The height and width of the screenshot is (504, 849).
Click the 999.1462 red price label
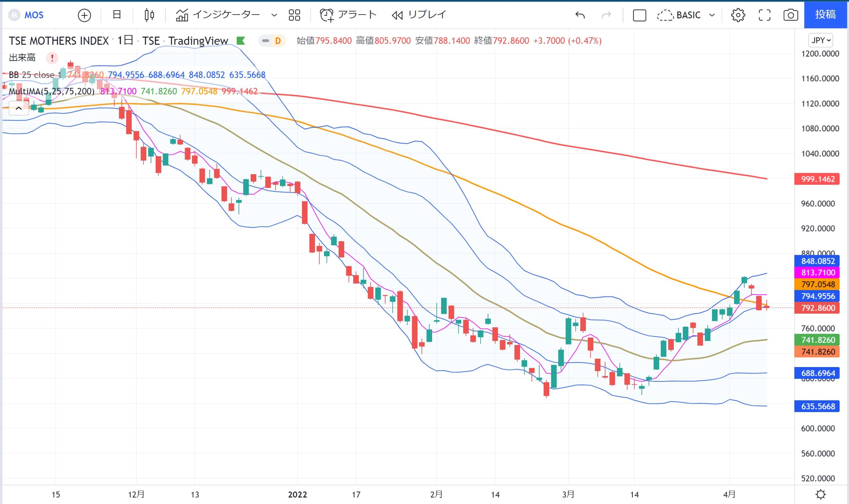817,179
